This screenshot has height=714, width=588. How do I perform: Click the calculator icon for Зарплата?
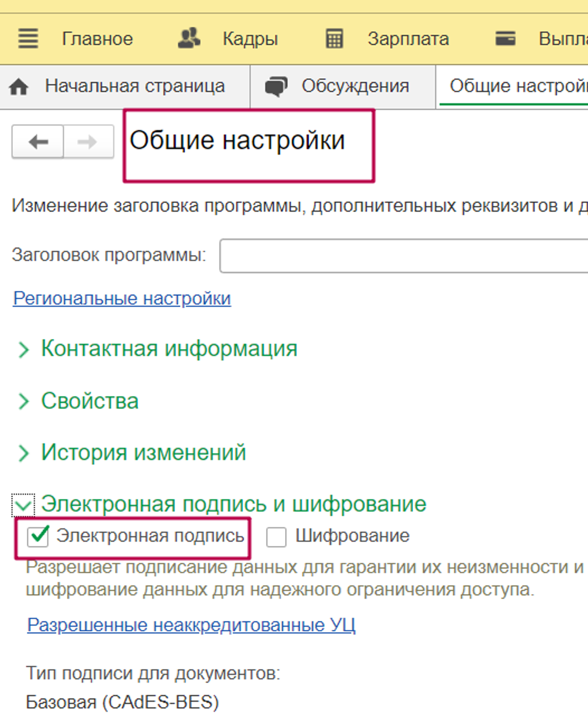coord(334,39)
